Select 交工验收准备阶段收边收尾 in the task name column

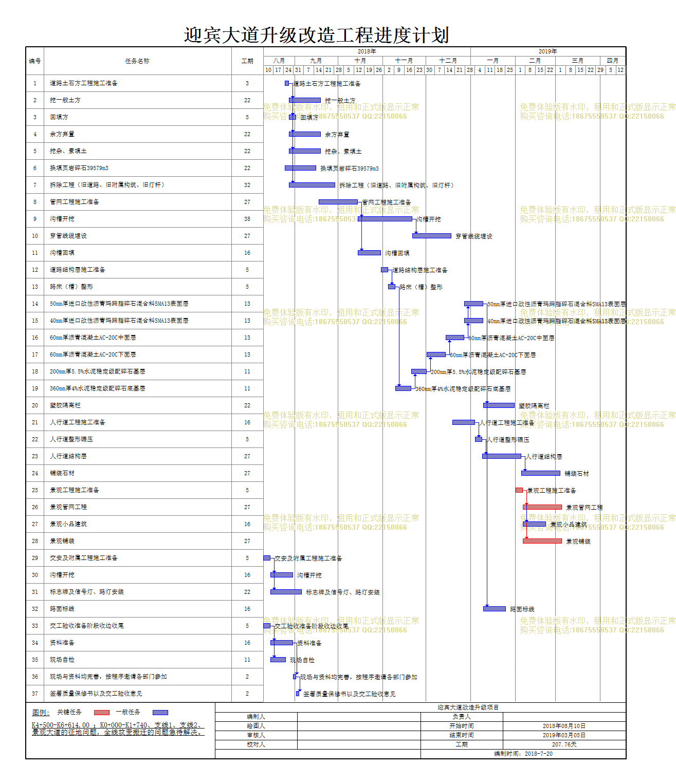tap(87, 626)
